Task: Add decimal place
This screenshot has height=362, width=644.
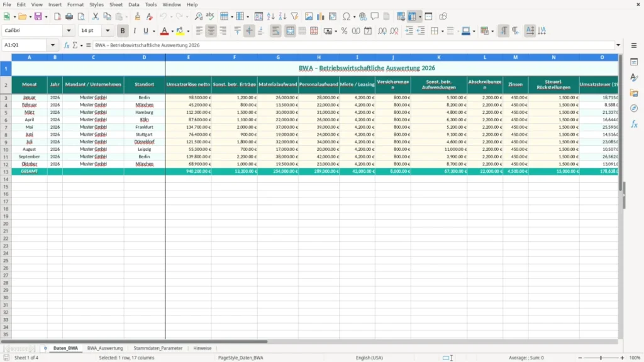Action: pyautogui.click(x=382, y=31)
